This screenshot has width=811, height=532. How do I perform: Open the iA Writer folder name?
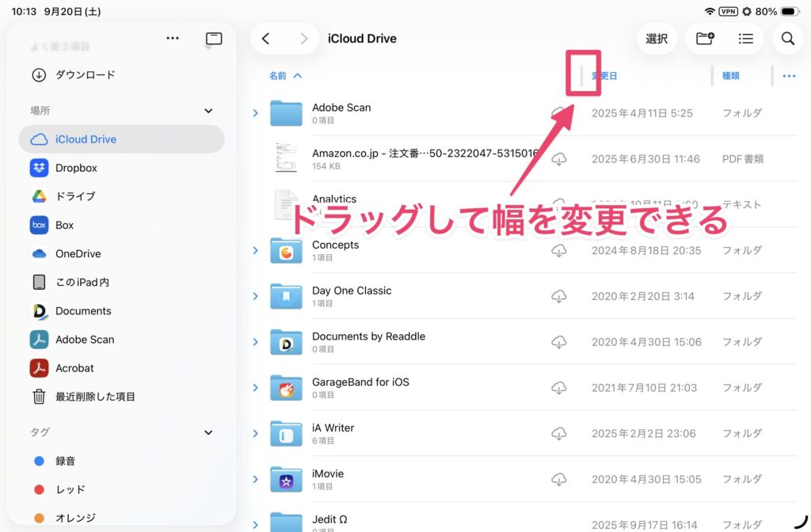[333, 428]
